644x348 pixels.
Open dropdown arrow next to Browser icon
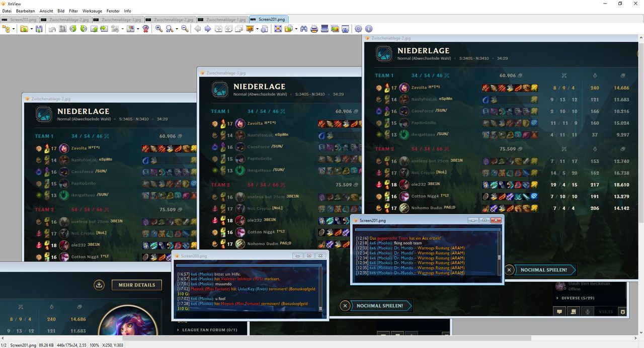14,29
